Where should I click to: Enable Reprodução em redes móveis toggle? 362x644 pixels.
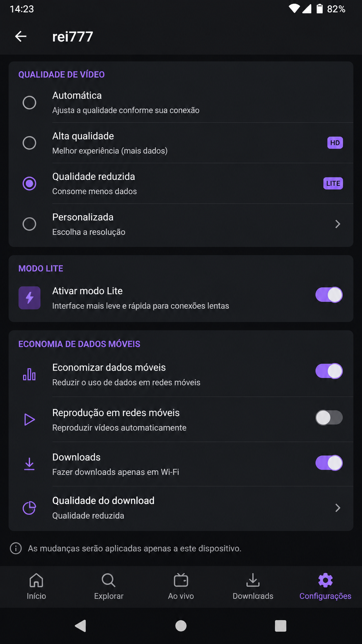(329, 418)
